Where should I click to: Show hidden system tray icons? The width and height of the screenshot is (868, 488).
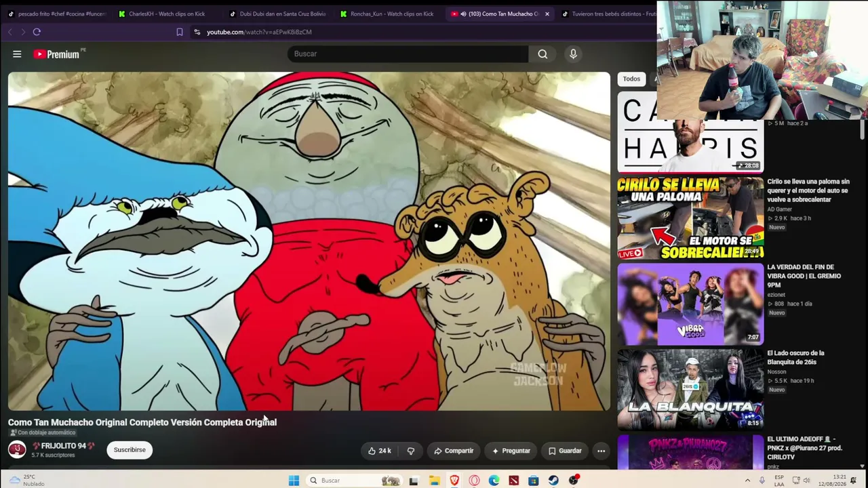(747, 481)
